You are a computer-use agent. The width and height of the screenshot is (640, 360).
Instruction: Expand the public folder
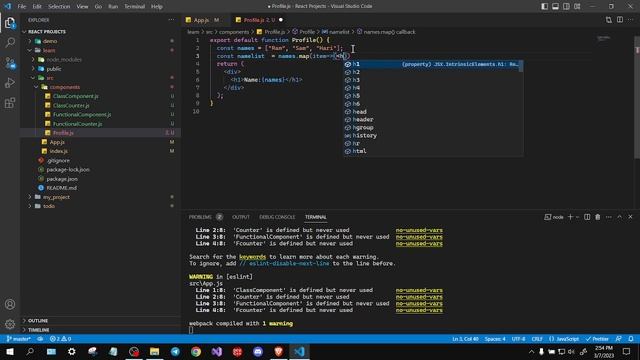click(x=100, y=69)
